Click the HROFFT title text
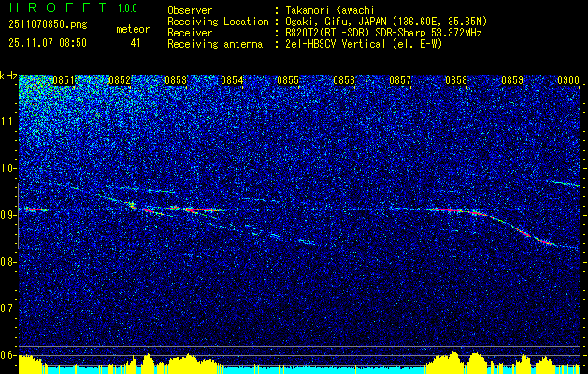This screenshot has height=374, width=588. click(59, 7)
